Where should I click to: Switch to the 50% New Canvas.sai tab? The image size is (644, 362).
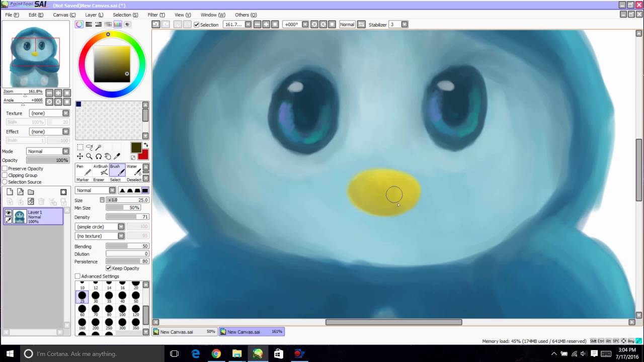[x=185, y=332]
